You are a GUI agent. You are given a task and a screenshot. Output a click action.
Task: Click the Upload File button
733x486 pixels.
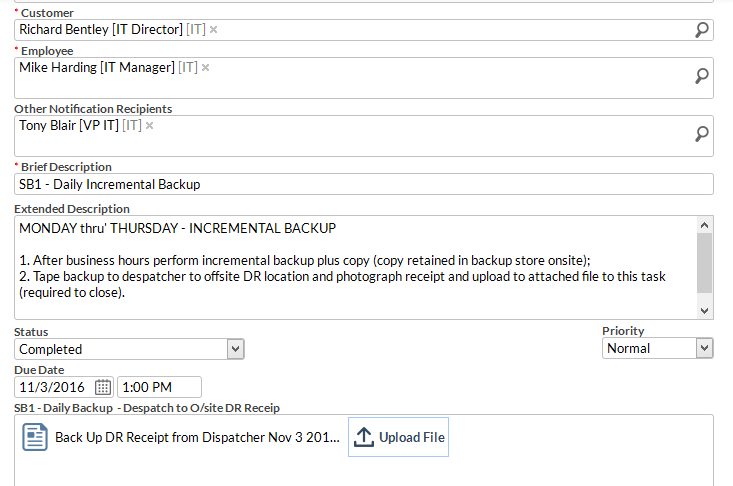click(398, 437)
